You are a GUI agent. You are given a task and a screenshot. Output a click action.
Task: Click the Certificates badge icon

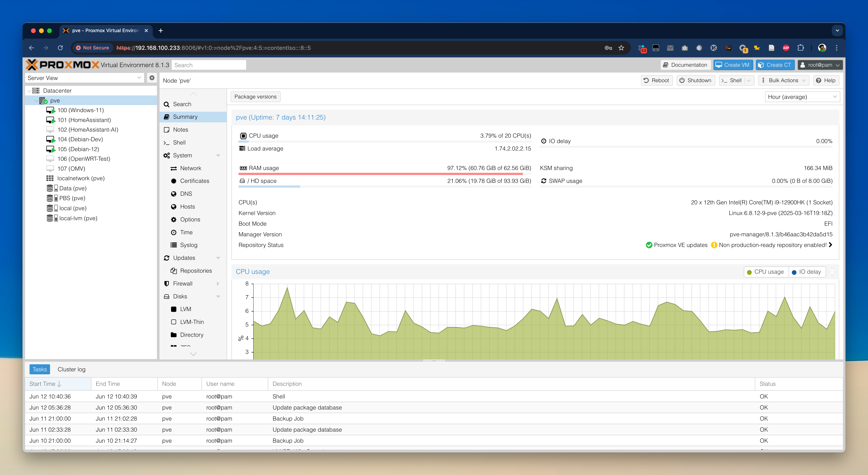[x=174, y=181]
